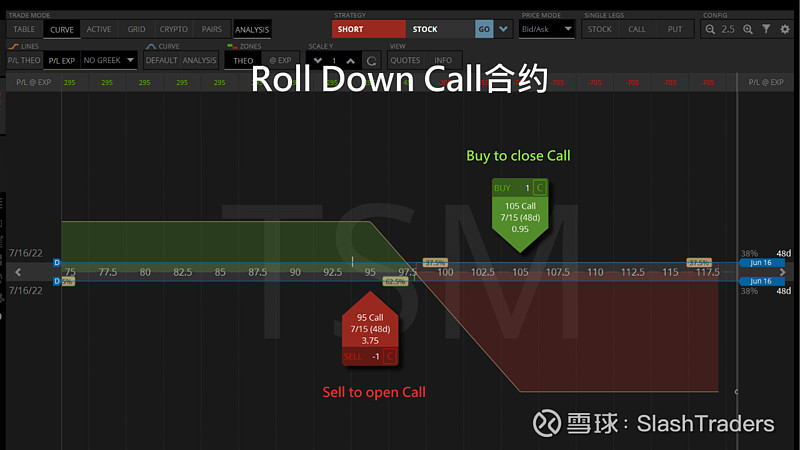The height and width of the screenshot is (450, 800).
Task: Select the DEFAULT curve option
Action: pos(161,60)
